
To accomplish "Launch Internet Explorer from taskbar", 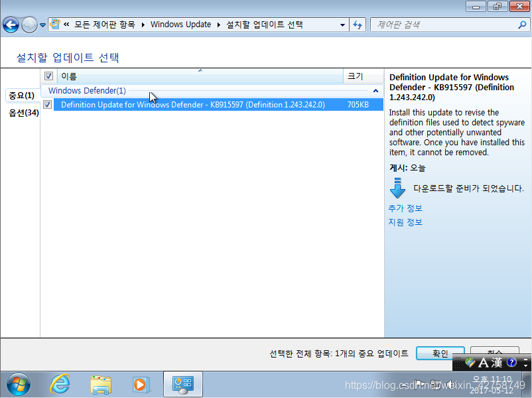I will (x=60, y=384).
